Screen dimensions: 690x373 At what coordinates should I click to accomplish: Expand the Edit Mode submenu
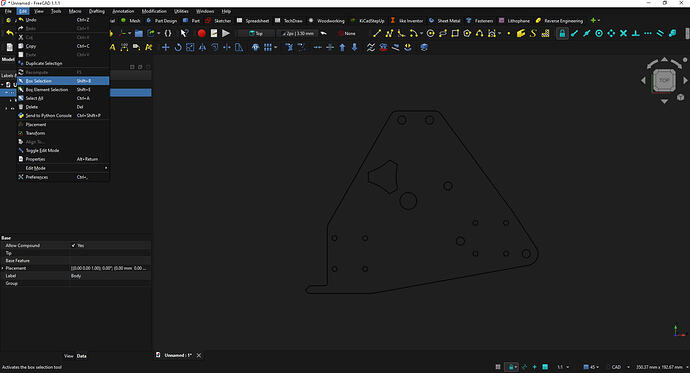(x=63, y=168)
